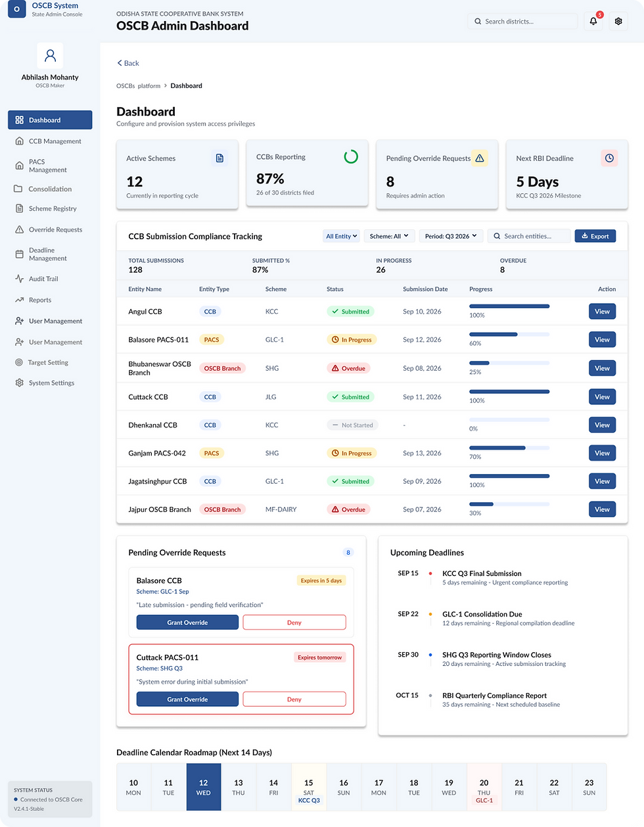Open the All Entity filter dropdown

(x=342, y=236)
